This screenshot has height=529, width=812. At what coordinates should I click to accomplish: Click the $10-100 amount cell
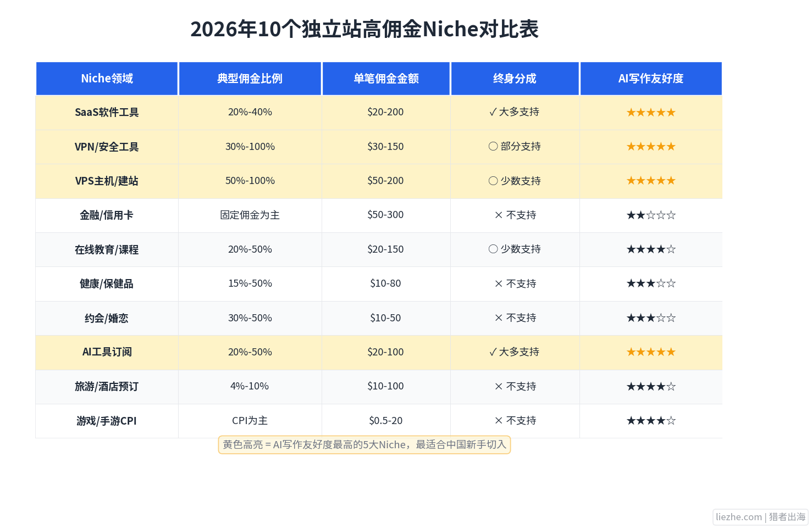(x=386, y=386)
